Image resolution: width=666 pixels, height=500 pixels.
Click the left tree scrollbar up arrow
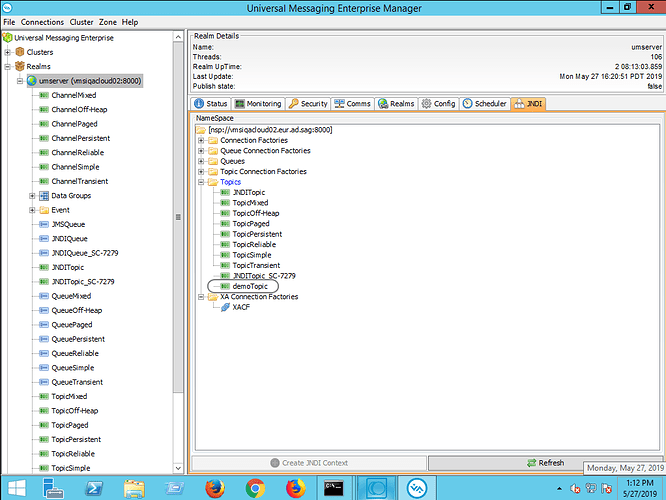(178, 37)
